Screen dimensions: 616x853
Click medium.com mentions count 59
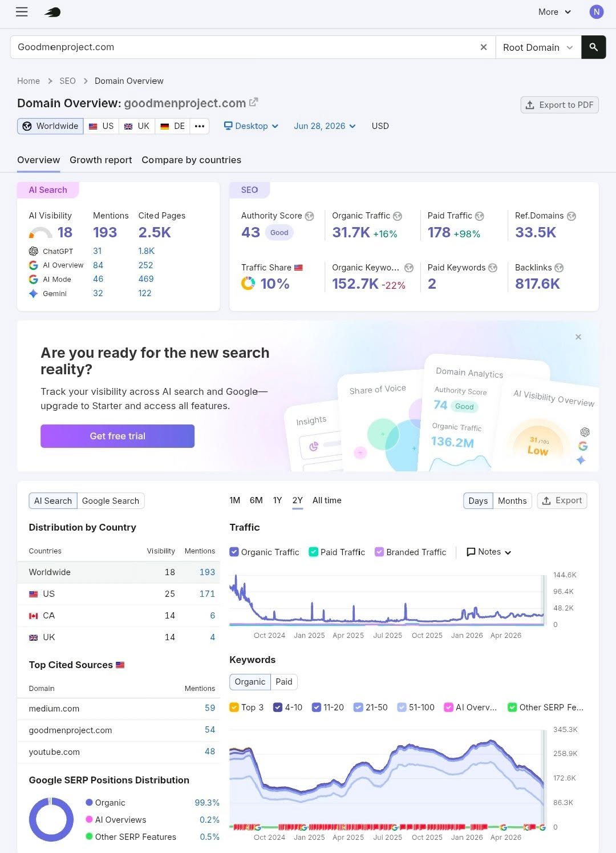pyautogui.click(x=210, y=708)
